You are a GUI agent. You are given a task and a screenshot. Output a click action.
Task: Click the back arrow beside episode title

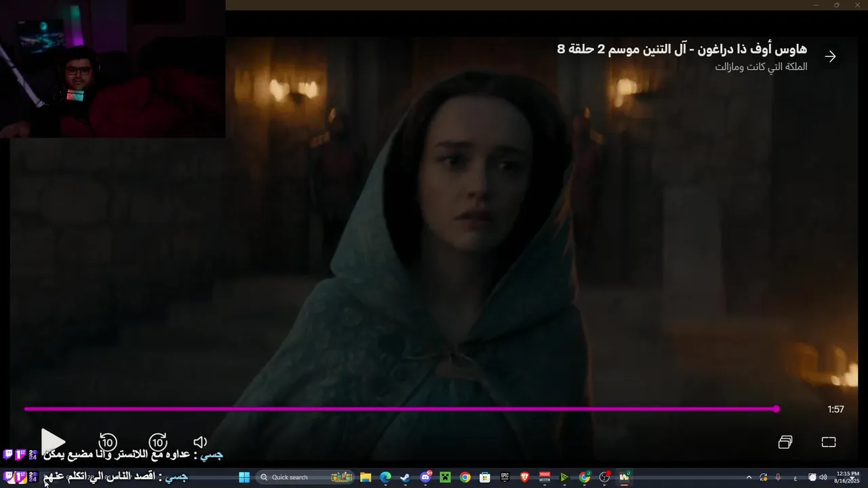tap(831, 56)
